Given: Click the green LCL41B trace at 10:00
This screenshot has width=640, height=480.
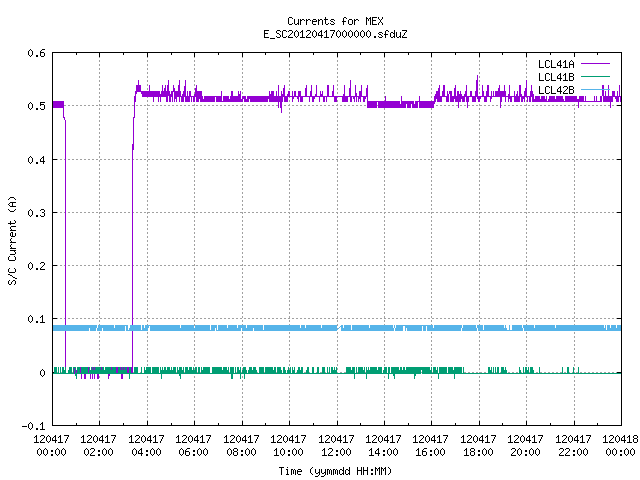Looking at the screenshot, I should [289, 370].
